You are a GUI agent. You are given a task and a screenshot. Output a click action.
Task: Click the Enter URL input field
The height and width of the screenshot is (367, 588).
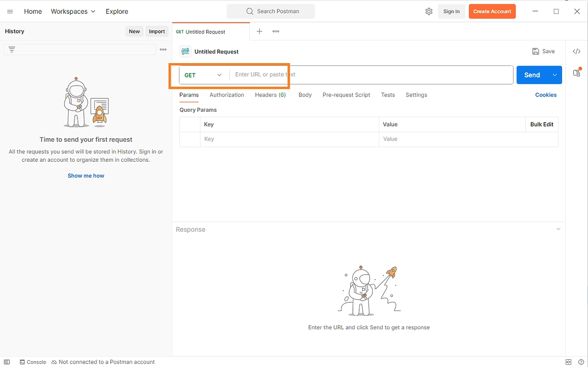[371, 75]
